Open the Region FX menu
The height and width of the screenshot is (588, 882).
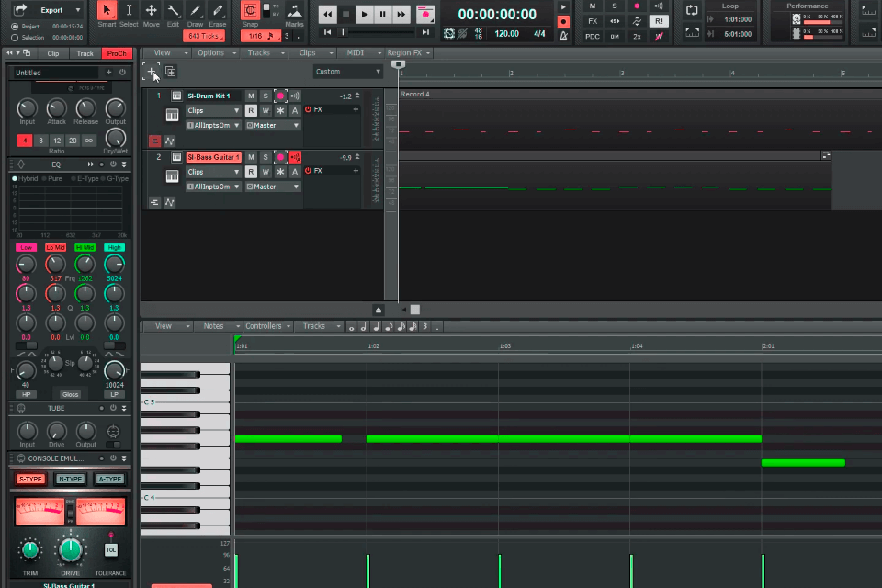(x=408, y=53)
